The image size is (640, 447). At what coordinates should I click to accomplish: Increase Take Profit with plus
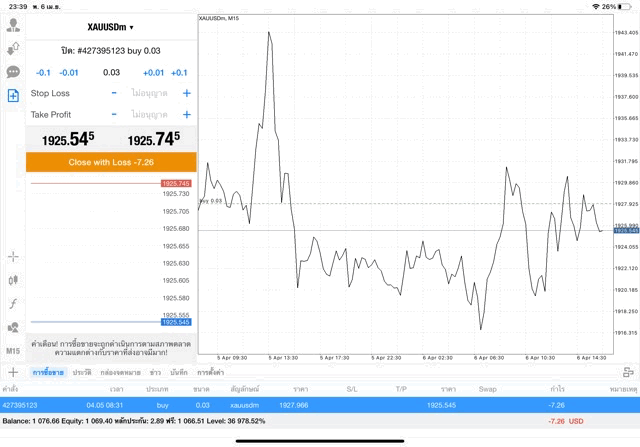187,114
